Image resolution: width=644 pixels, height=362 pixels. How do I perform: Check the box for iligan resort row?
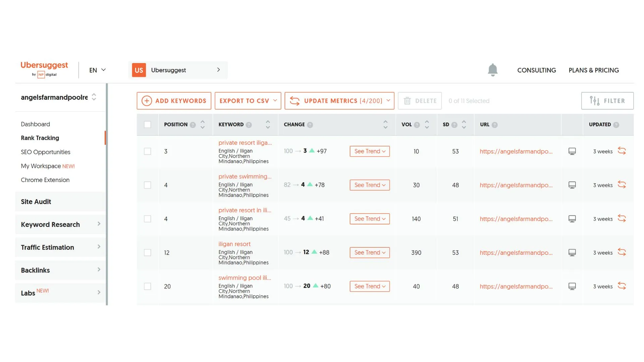(x=147, y=252)
